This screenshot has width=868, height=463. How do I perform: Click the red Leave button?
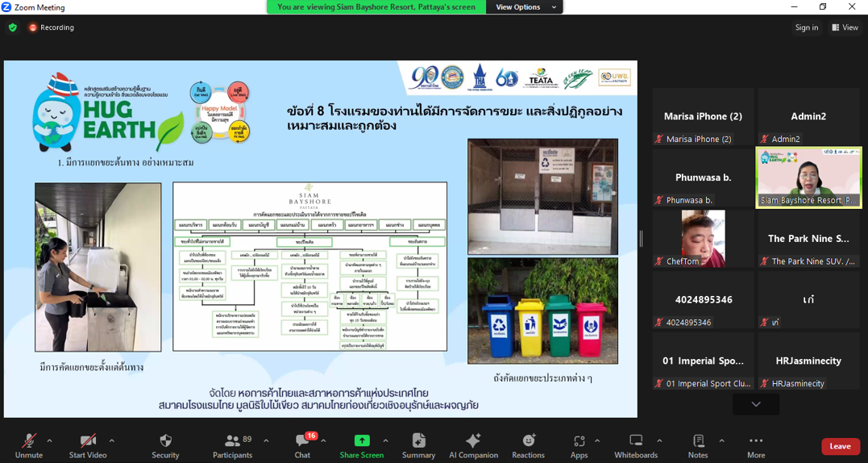[x=840, y=446]
